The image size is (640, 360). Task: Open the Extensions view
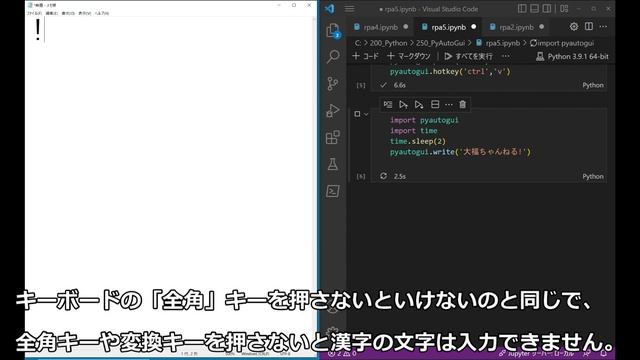[333, 137]
